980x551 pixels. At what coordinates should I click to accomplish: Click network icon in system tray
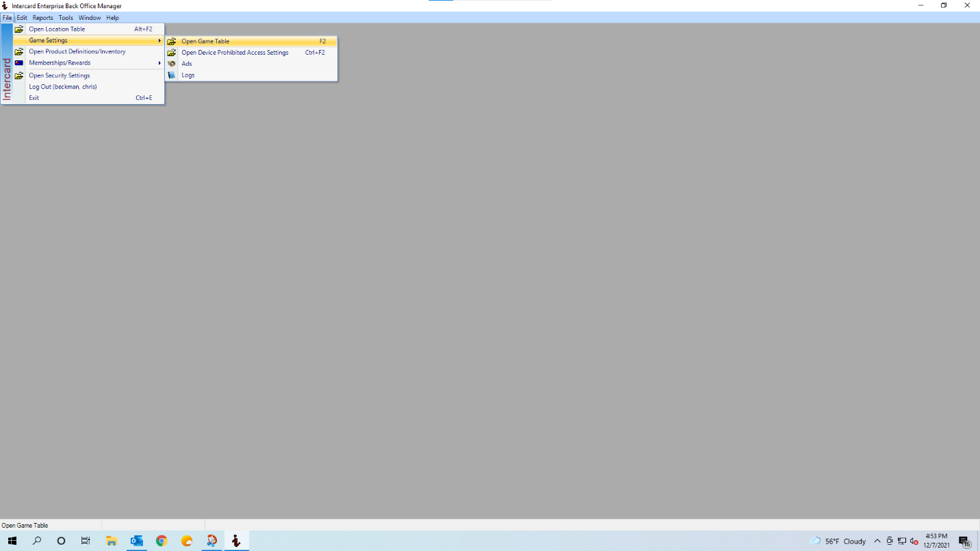coord(902,541)
